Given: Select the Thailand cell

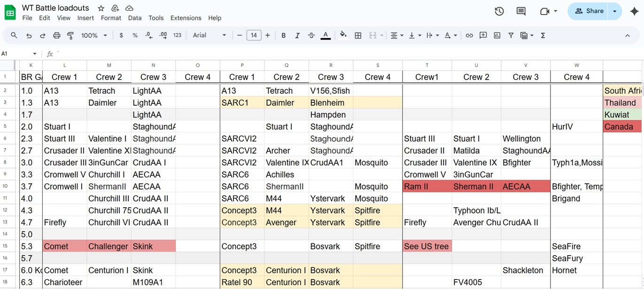Looking at the screenshot, I should (623, 103).
